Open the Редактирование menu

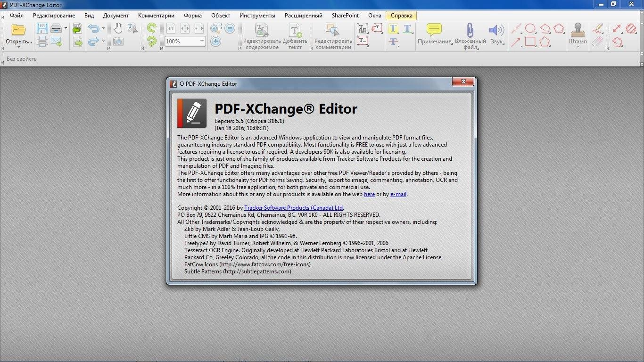pyautogui.click(x=54, y=16)
